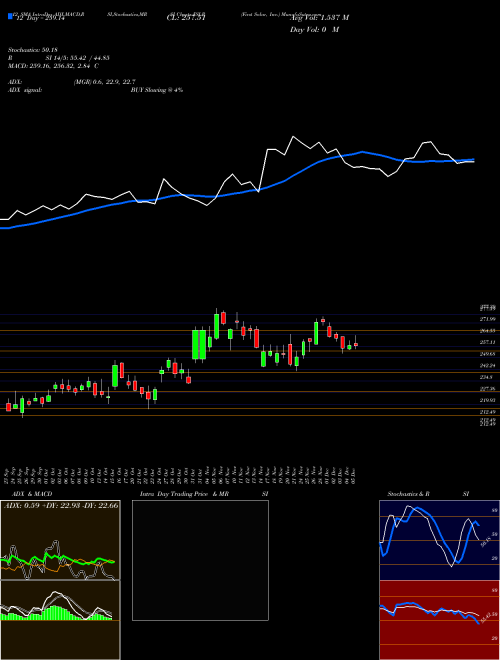Select the 'Avg Vol: 1.537 M' text
The image size is (500, 660).
pos(319,18)
